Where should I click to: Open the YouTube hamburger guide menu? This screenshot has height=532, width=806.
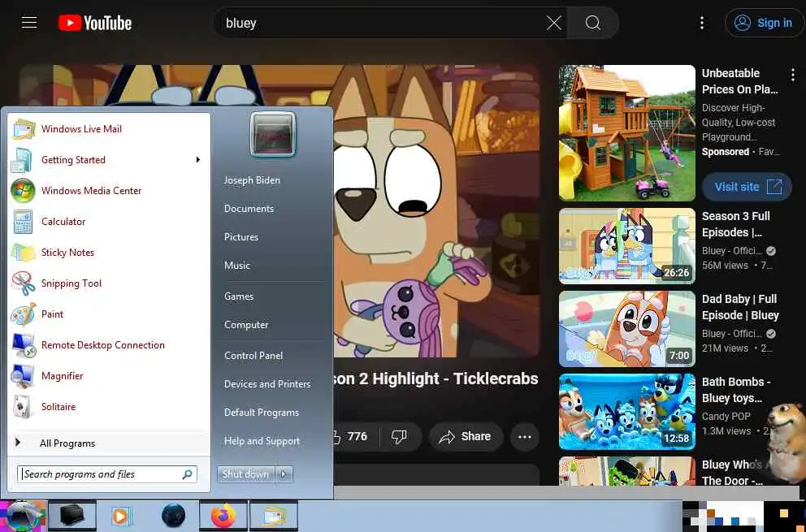(x=29, y=23)
